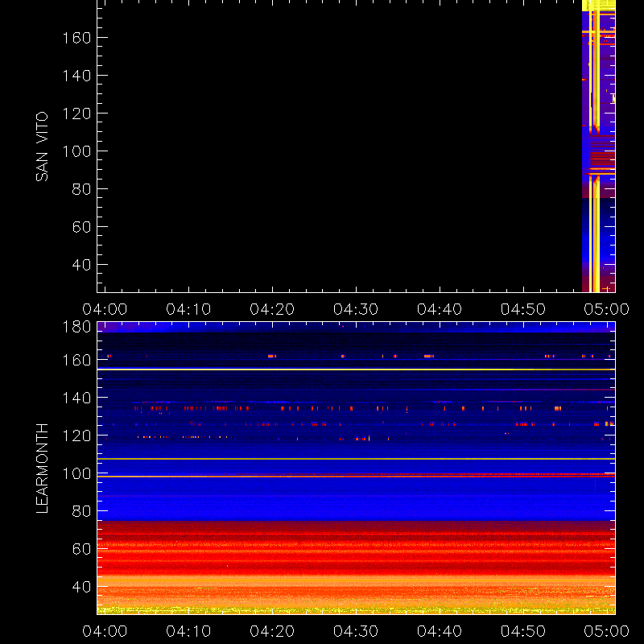Click 04:40 time label under San Vito plot
This screenshot has width=644, height=644.
440,309
